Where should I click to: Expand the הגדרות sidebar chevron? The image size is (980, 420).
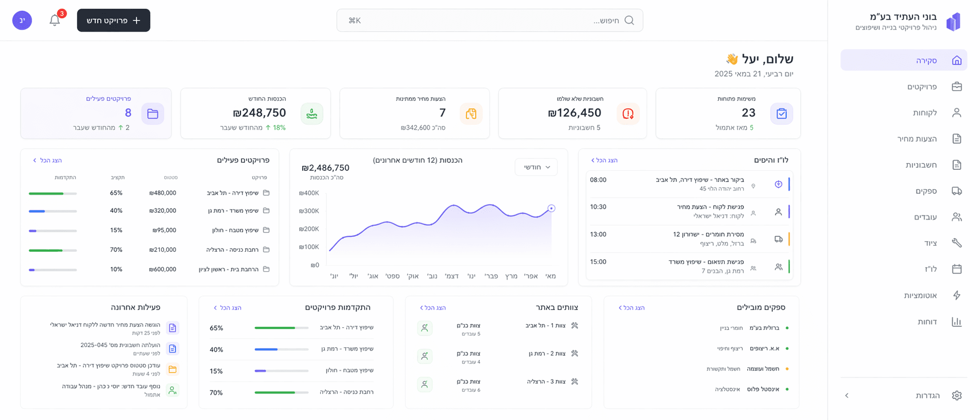(x=847, y=395)
